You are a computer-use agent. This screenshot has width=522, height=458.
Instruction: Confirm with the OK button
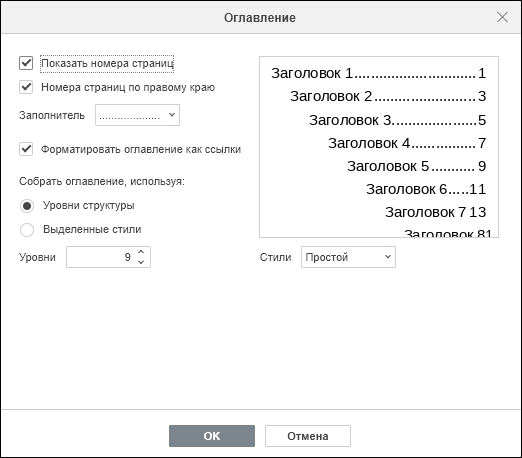pyautogui.click(x=212, y=436)
